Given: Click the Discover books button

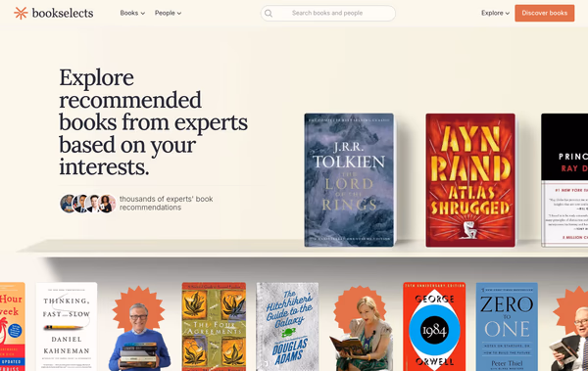Looking at the screenshot, I should coord(545,13).
